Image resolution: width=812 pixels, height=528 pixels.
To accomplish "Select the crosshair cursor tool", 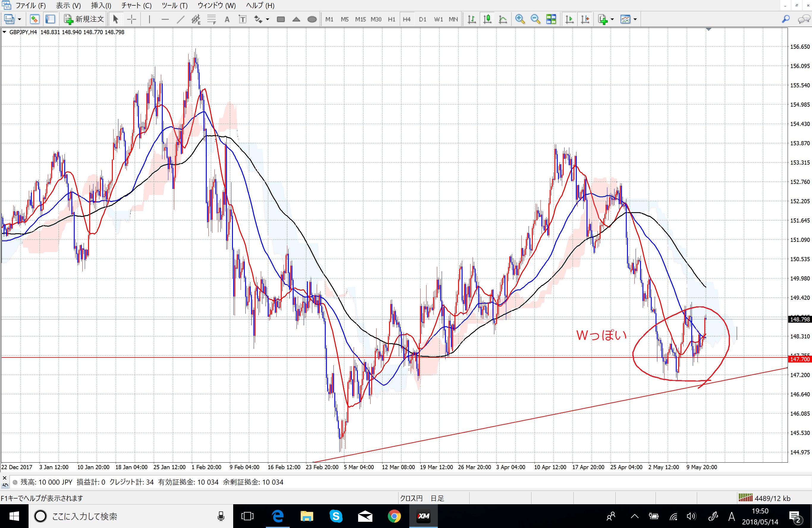I will coord(131,19).
